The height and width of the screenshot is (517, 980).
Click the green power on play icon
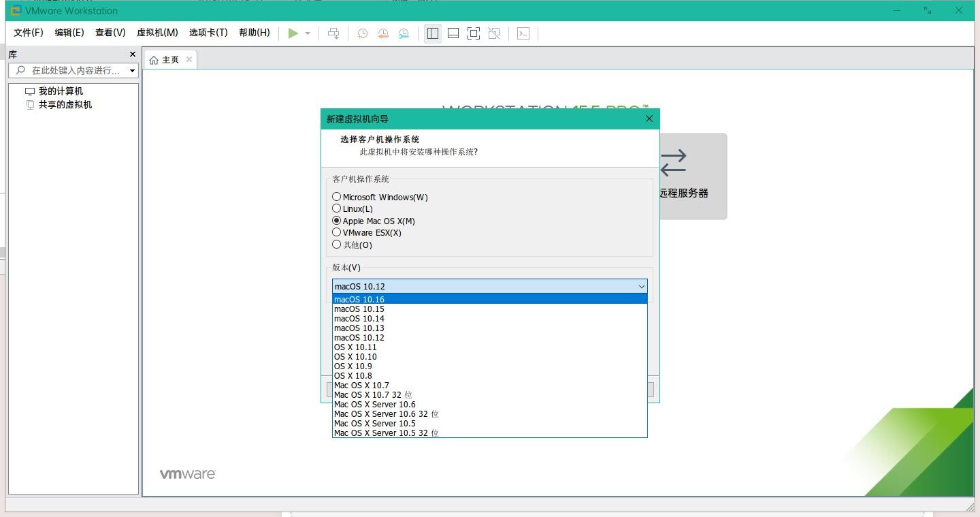[293, 33]
